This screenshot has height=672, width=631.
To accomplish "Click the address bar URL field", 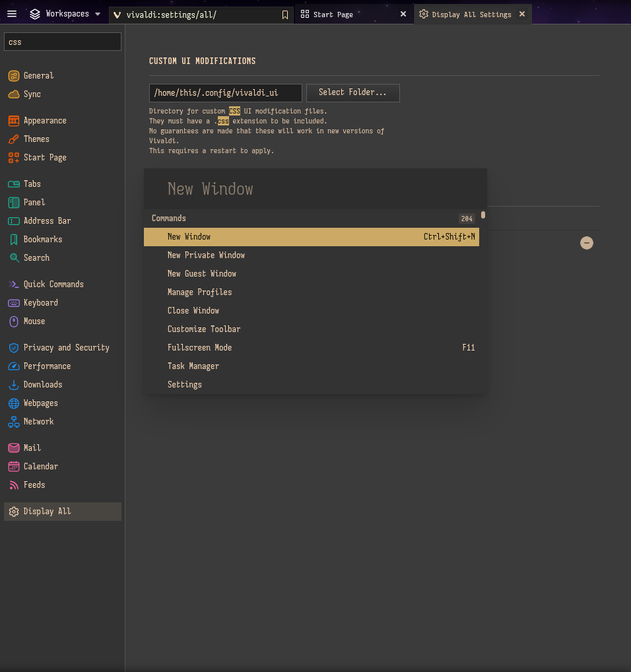I will 201,15.
